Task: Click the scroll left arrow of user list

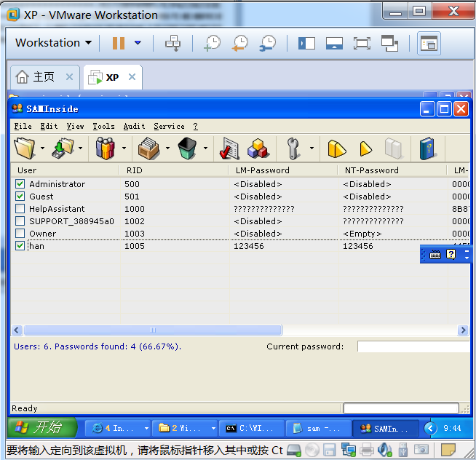Action: click(x=17, y=330)
